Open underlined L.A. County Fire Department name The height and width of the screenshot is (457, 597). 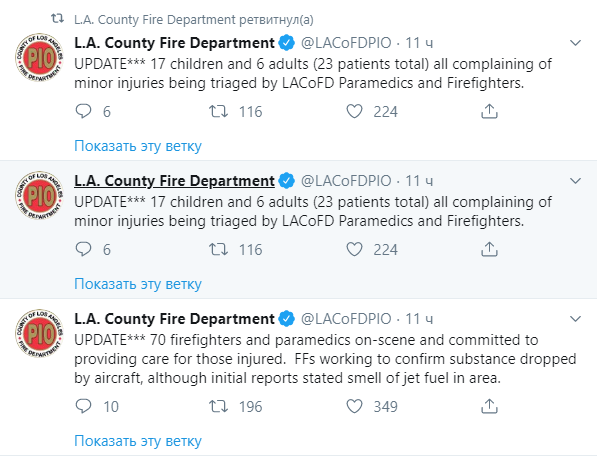174,181
